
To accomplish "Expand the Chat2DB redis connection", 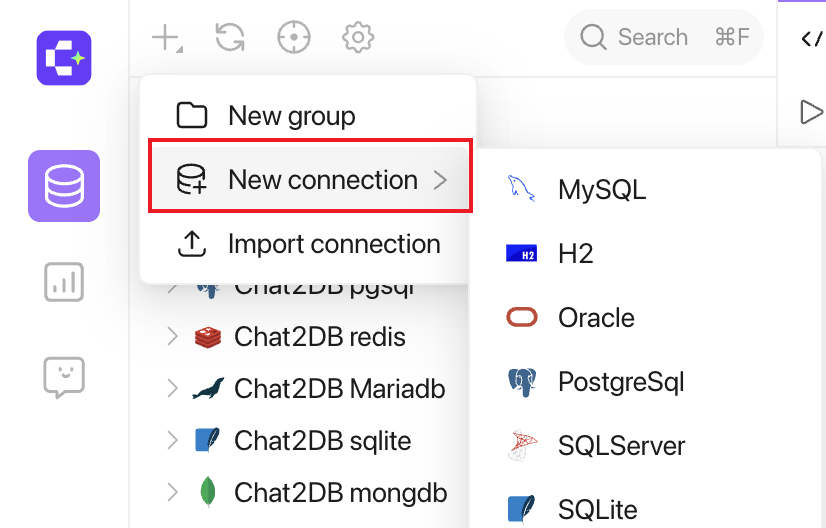I will coord(172,336).
